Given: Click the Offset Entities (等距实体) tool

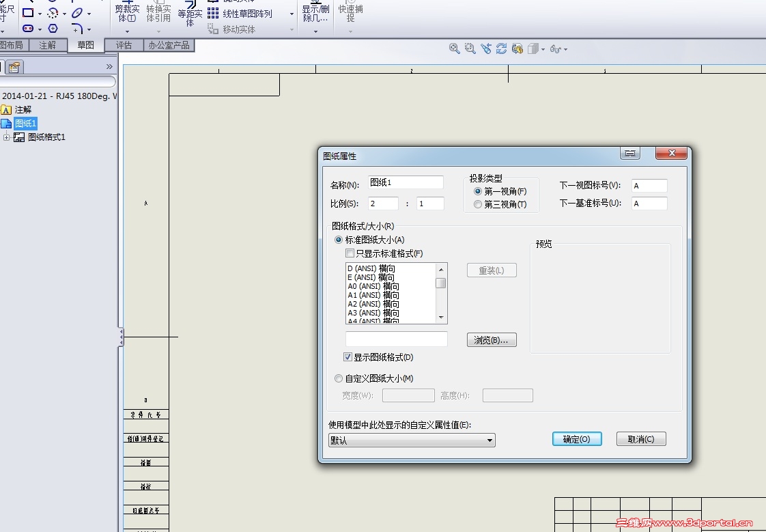Looking at the screenshot, I should click(x=190, y=13).
